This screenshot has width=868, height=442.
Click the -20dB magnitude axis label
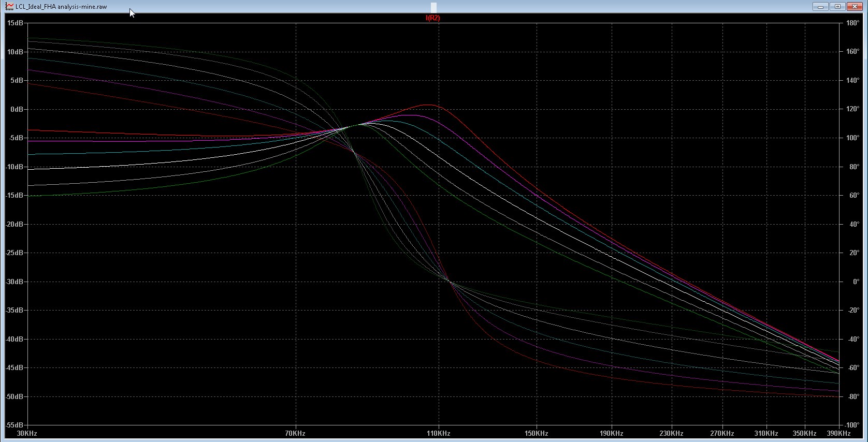[15, 224]
